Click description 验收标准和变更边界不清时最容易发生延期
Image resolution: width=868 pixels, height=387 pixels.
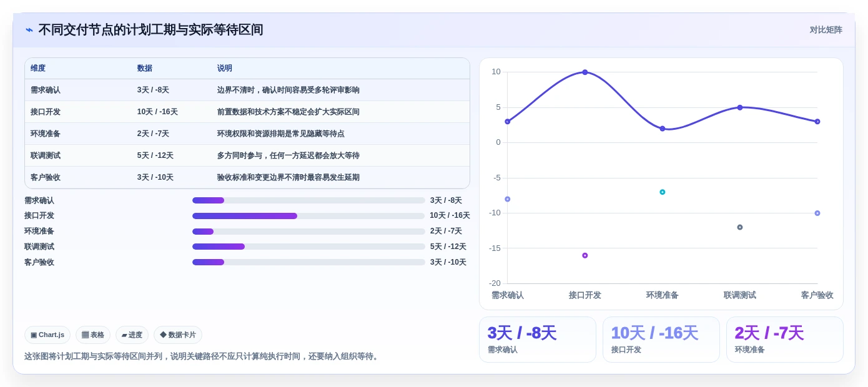point(289,177)
